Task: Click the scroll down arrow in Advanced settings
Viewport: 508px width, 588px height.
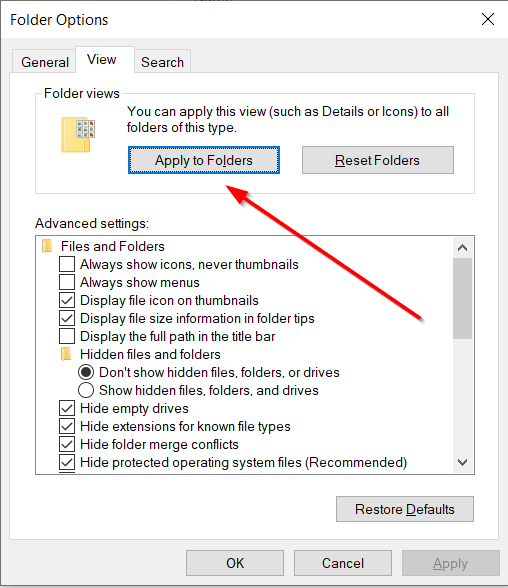Action: click(462, 462)
